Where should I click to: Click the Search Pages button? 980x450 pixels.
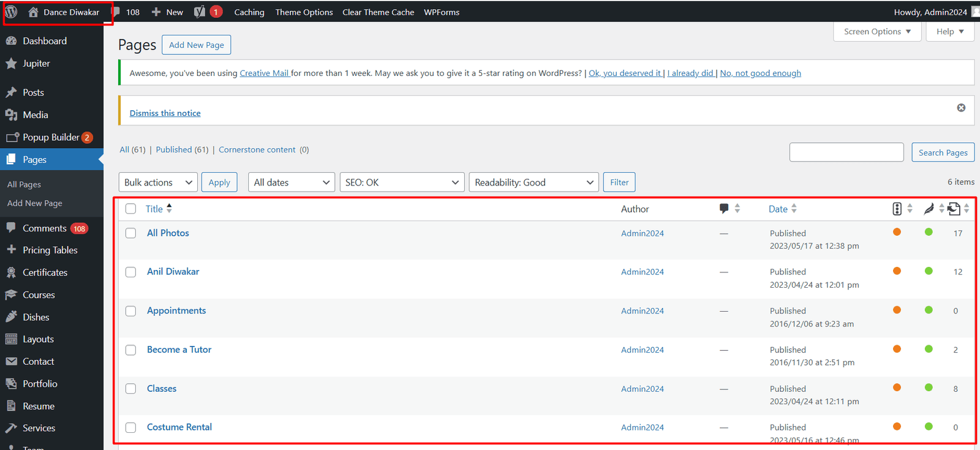coord(943,152)
